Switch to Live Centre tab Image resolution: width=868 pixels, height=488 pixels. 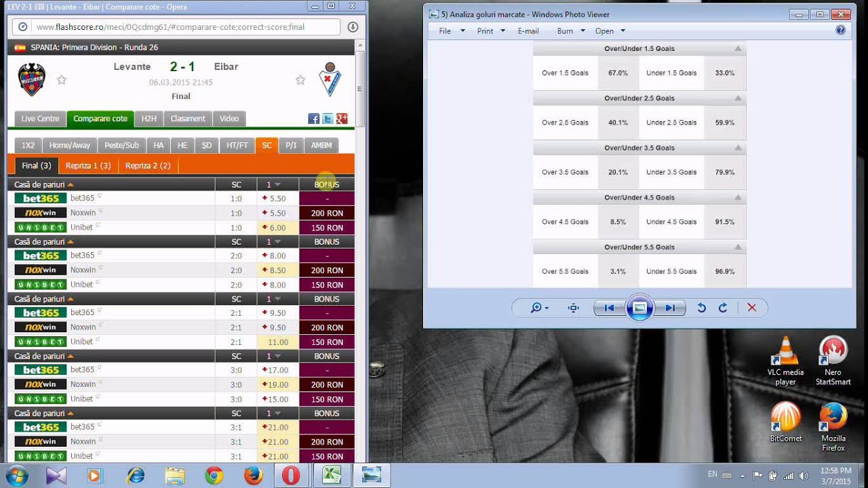[40, 119]
